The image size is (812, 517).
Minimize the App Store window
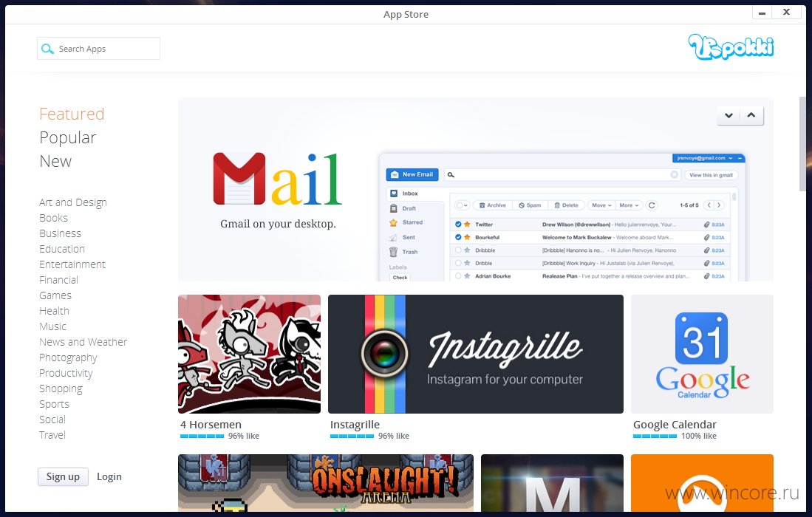tap(762, 13)
